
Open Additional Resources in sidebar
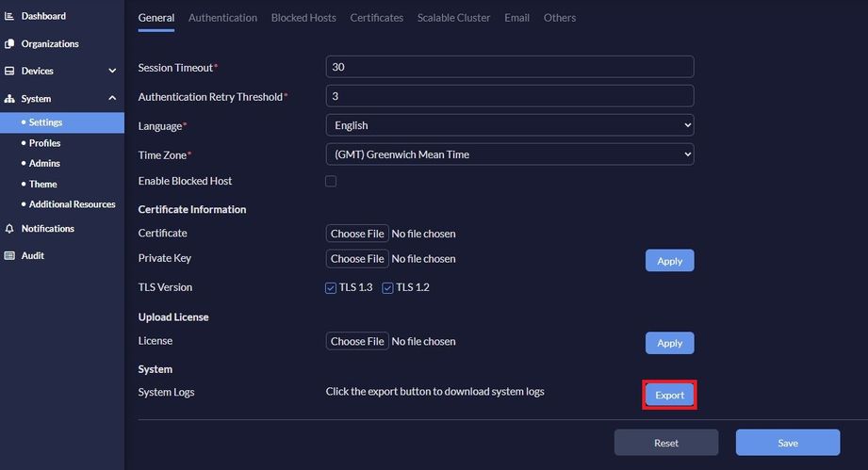(x=72, y=204)
